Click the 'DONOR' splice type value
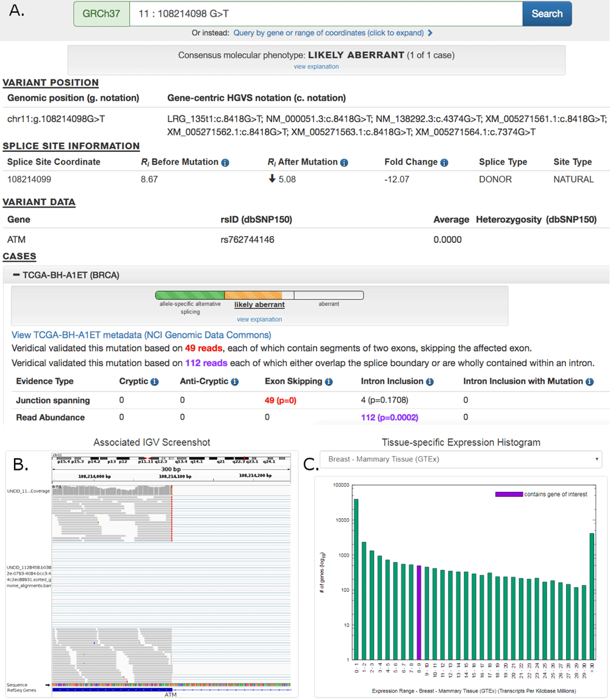 (495, 179)
